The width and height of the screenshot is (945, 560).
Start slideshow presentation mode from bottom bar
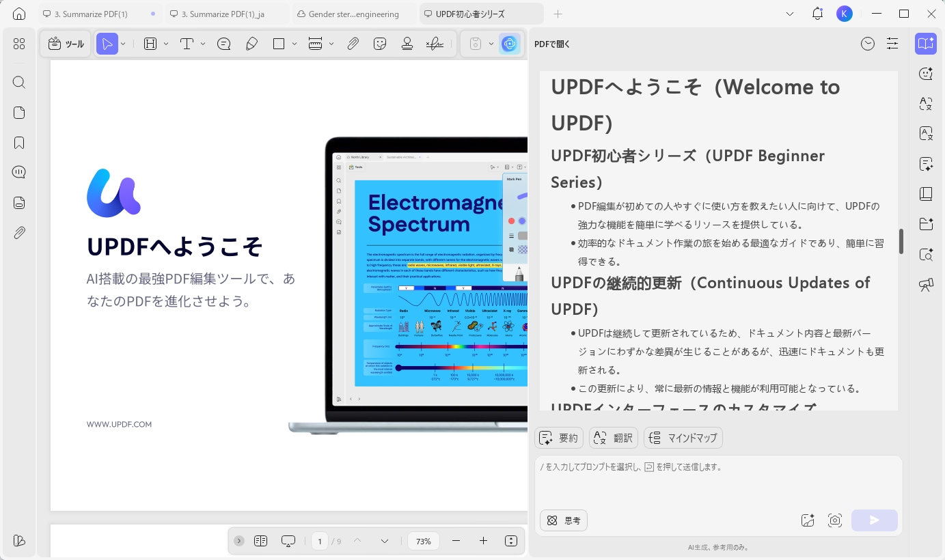(x=288, y=541)
